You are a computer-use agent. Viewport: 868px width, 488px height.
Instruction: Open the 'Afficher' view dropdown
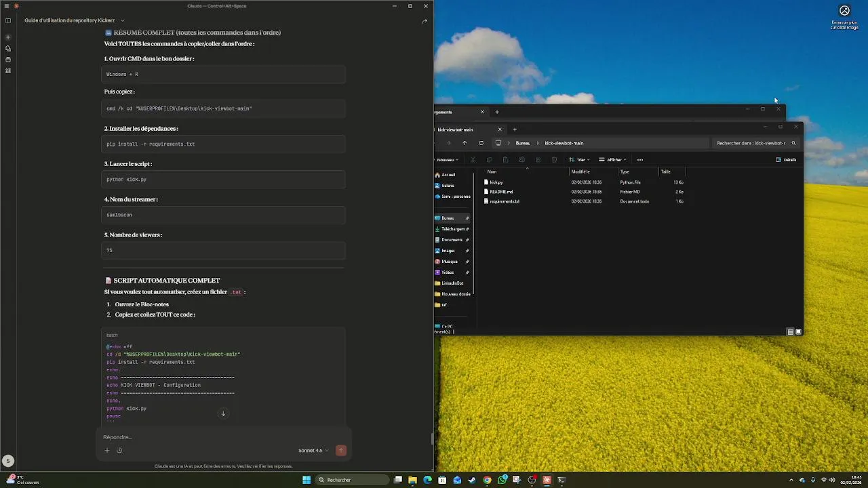point(613,160)
